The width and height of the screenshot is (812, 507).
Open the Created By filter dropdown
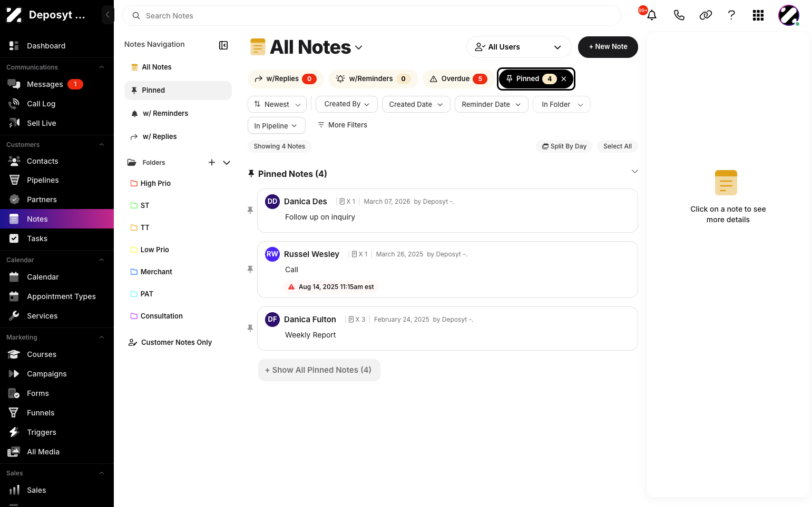coord(347,104)
